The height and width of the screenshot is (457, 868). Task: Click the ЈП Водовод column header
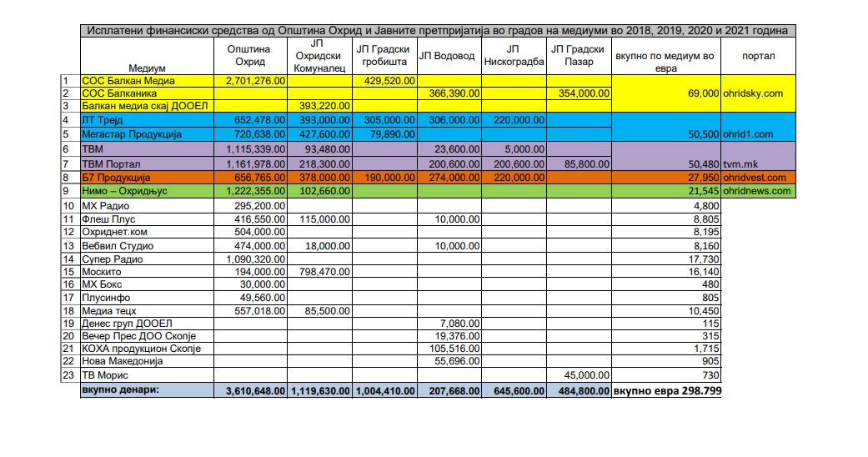[x=449, y=56]
